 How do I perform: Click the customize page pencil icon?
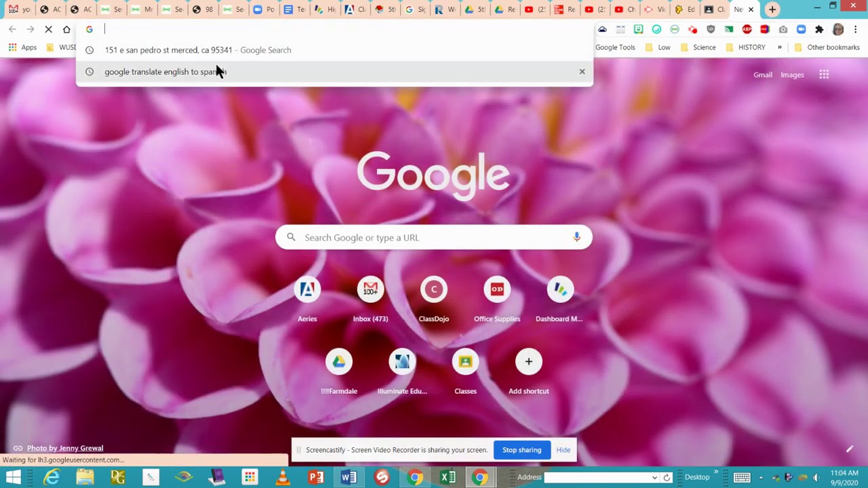coord(849,449)
